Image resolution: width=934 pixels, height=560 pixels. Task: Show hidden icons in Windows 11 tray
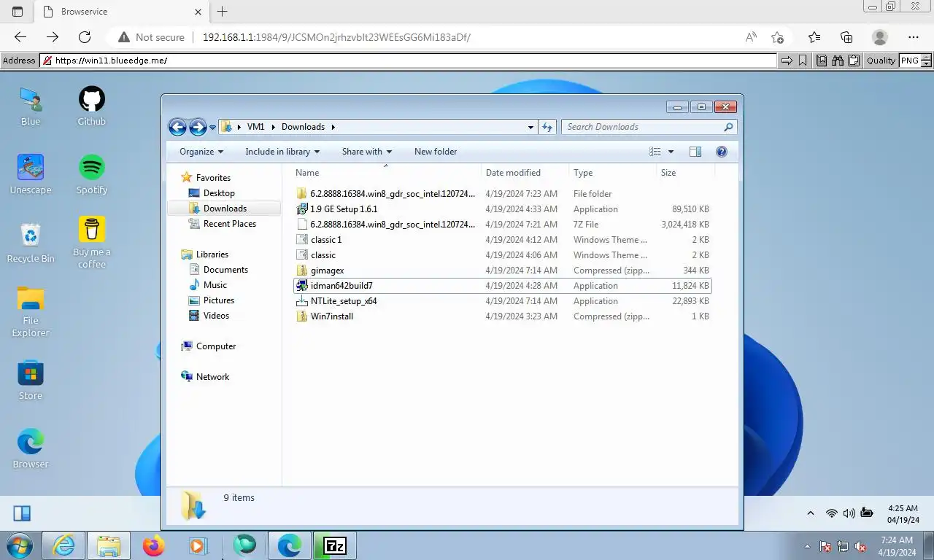pyautogui.click(x=811, y=513)
